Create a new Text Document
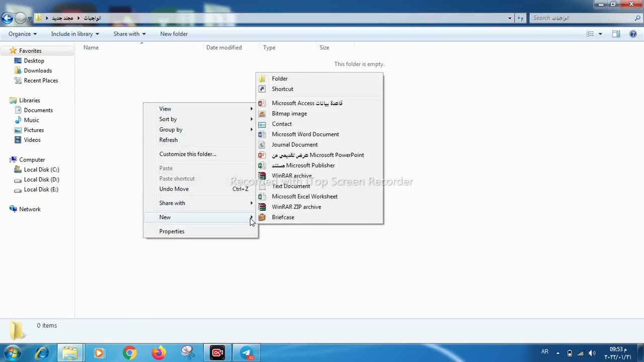Image resolution: width=644 pixels, height=362 pixels. pos(319,186)
